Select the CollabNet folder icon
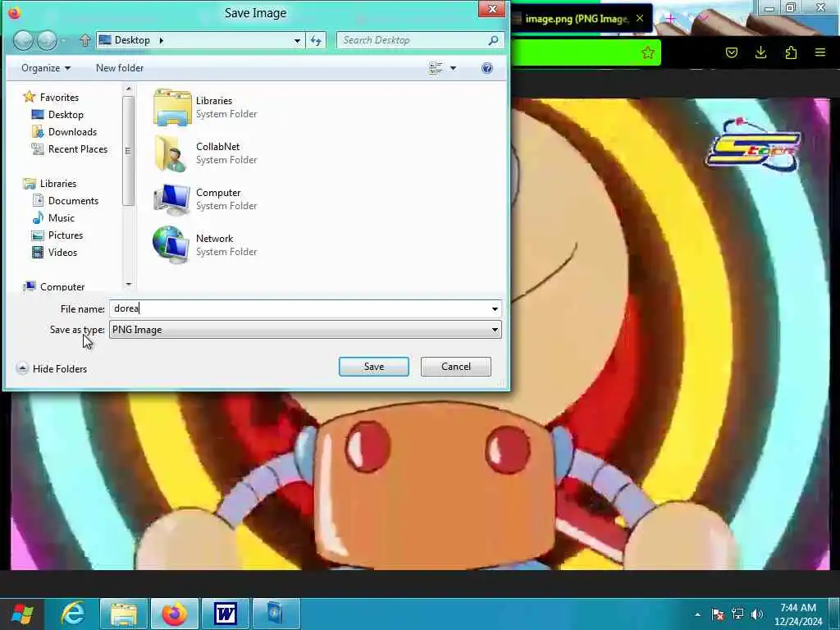This screenshot has width=840, height=630. tap(172, 153)
